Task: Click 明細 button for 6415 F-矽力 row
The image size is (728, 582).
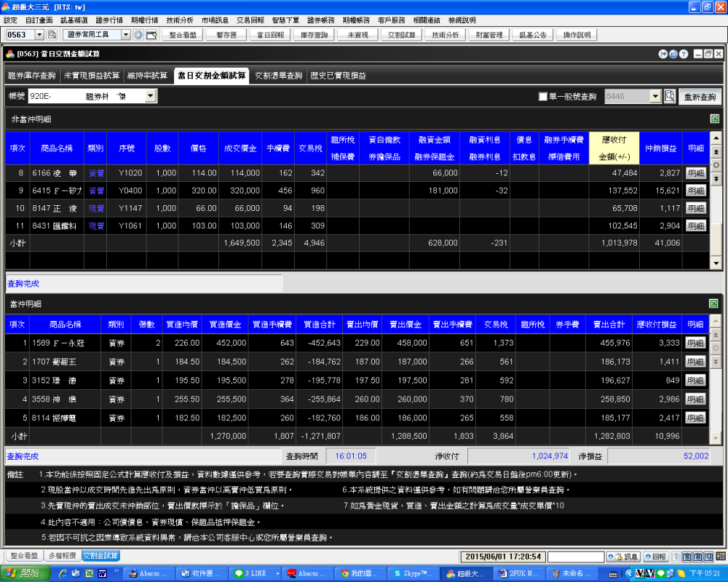Action: tap(696, 191)
